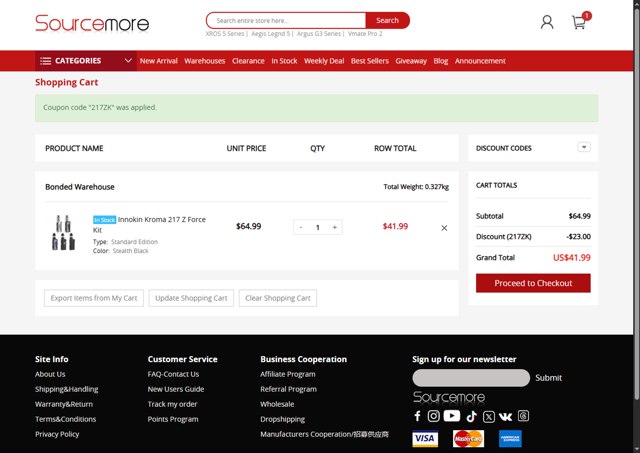
Task: Submit the newsletter signup
Action: pyautogui.click(x=549, y=378)
